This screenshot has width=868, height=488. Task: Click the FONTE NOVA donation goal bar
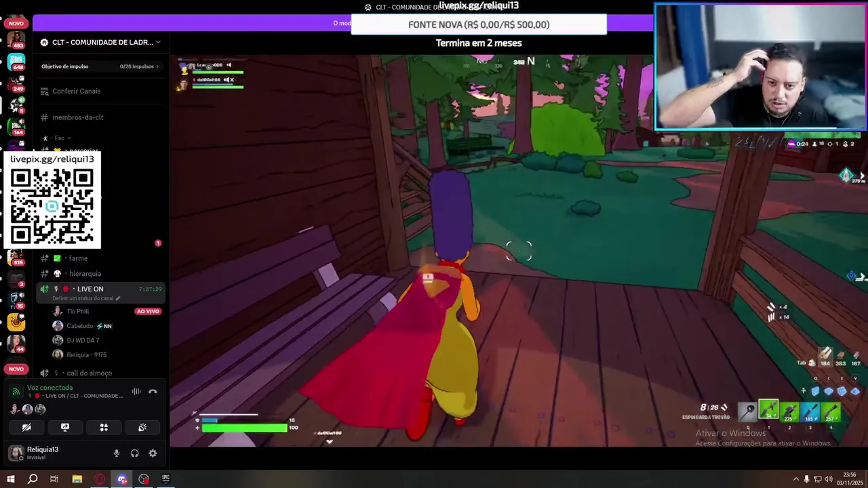(479, 24)
